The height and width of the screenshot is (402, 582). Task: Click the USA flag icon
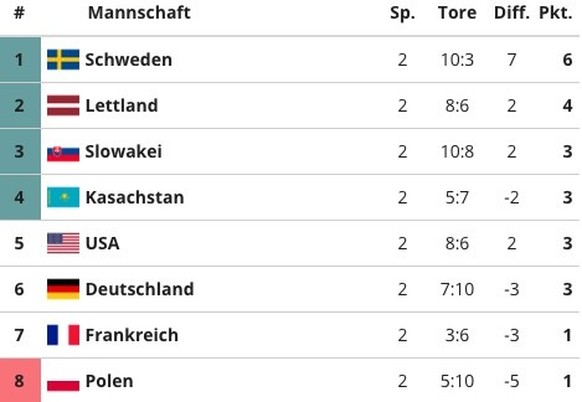click(x=63, y=243)
